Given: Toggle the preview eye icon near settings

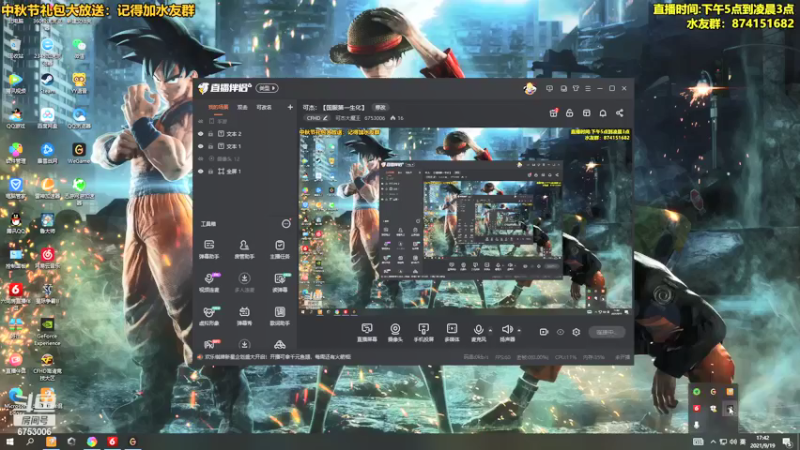Looking at the screenshot, I should [x=560, y=332].
